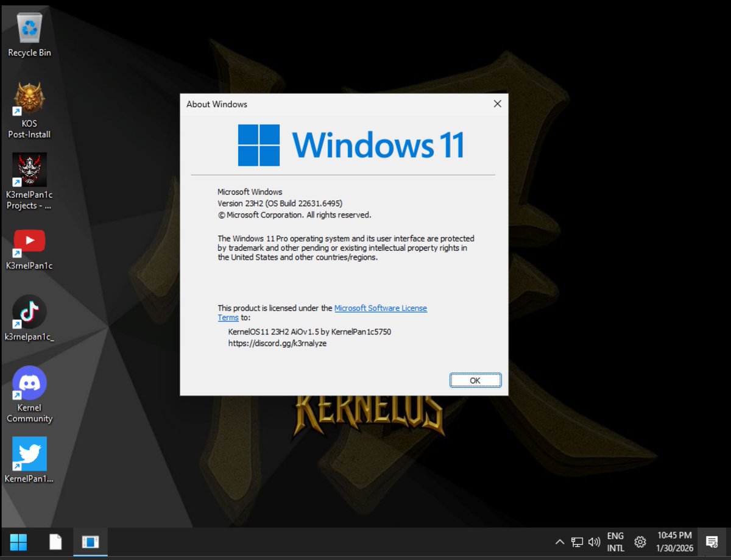
Task: Click the 'Windows 11 Pro operating system' paragraph
Action: coord(346,248)
